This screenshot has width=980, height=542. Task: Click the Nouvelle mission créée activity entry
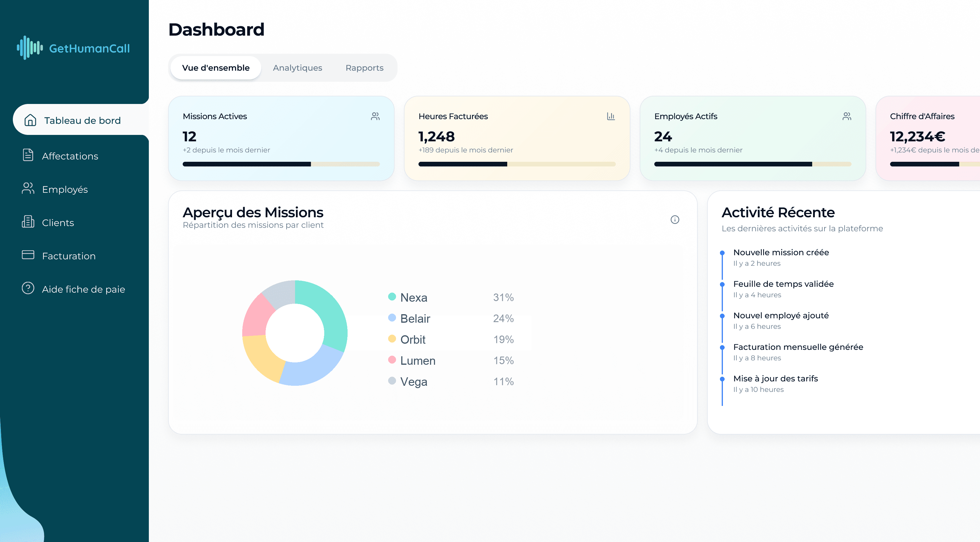coord(781,257)
